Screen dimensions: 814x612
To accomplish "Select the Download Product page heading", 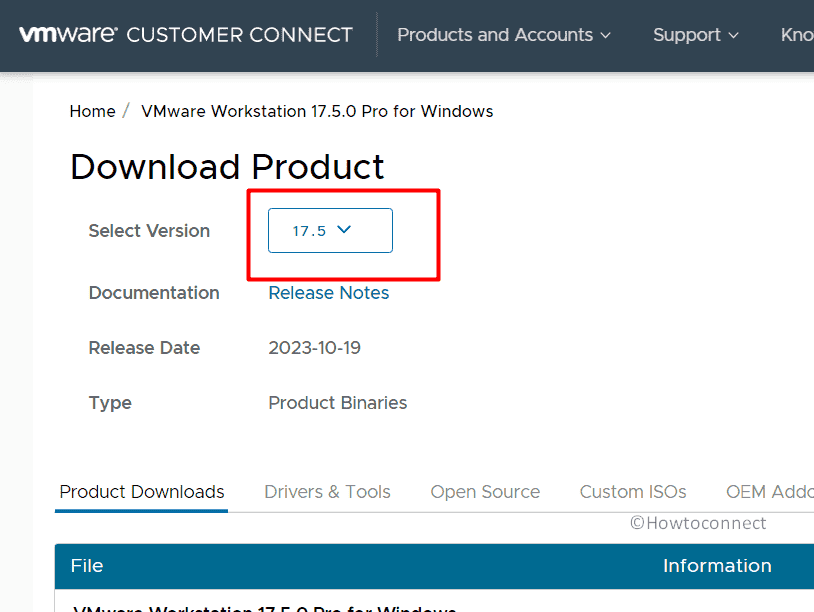I will (226, 166).
